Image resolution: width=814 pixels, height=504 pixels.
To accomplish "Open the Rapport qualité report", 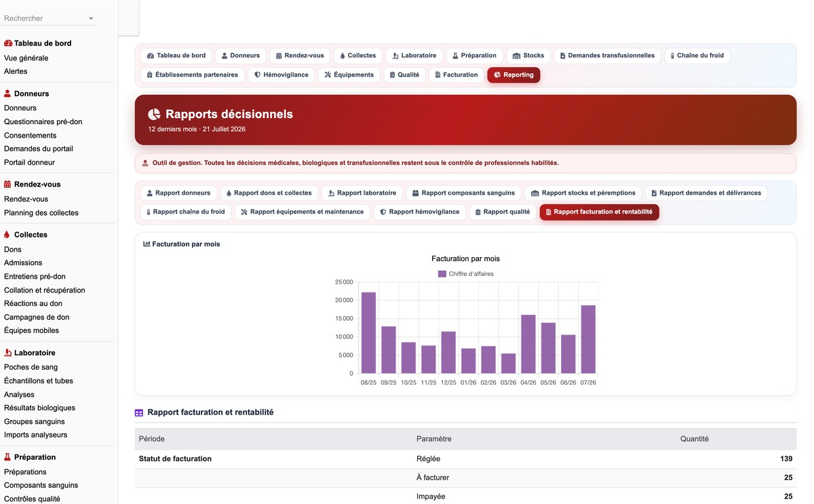I will pyautogui.click(x=503, y=212).
